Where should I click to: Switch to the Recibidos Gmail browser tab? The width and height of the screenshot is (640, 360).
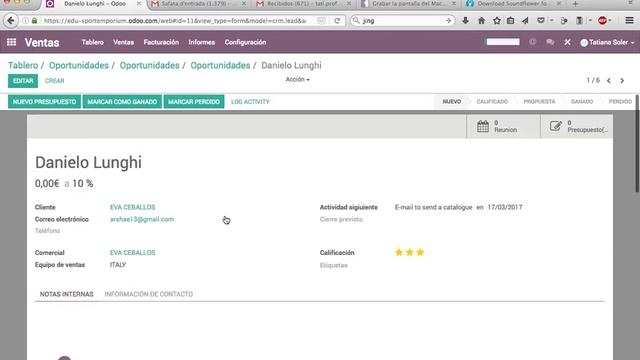coord(304,4)
